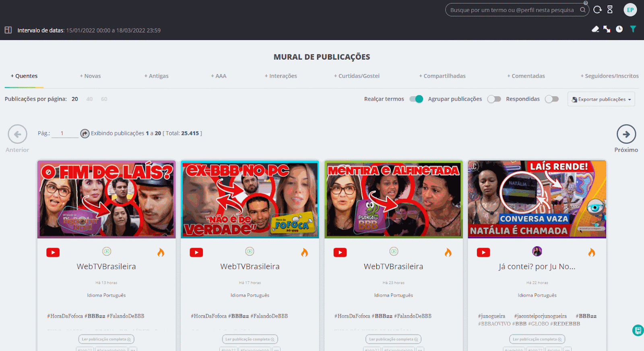The image size is (644, 351).
Task: Open the EP user profile menu
Action: [630, 10]
